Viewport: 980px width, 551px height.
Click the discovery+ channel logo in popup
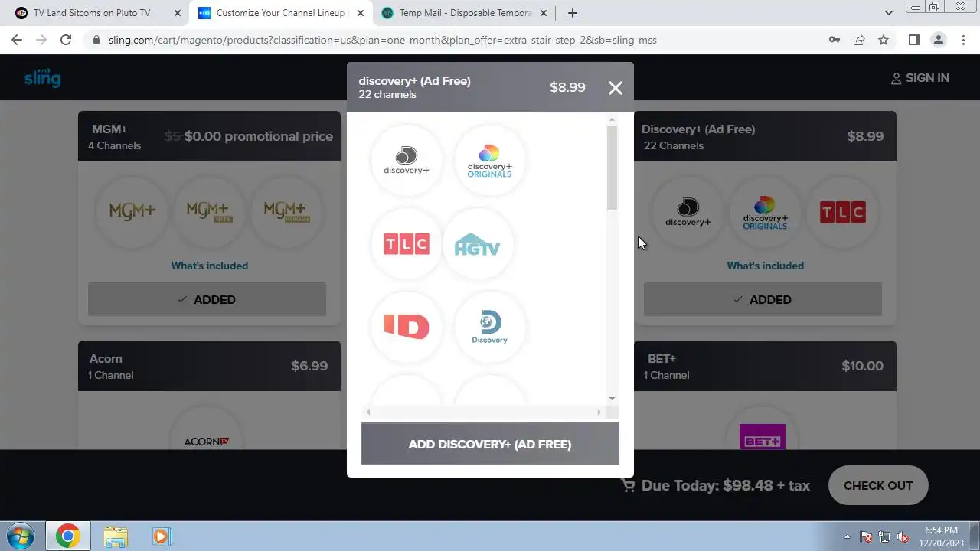point(407,161)
